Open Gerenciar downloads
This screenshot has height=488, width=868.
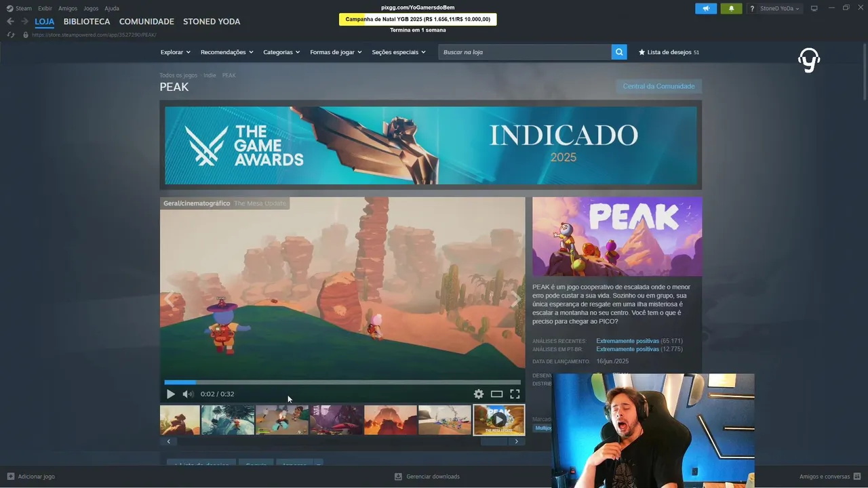(x=427, y=476)
